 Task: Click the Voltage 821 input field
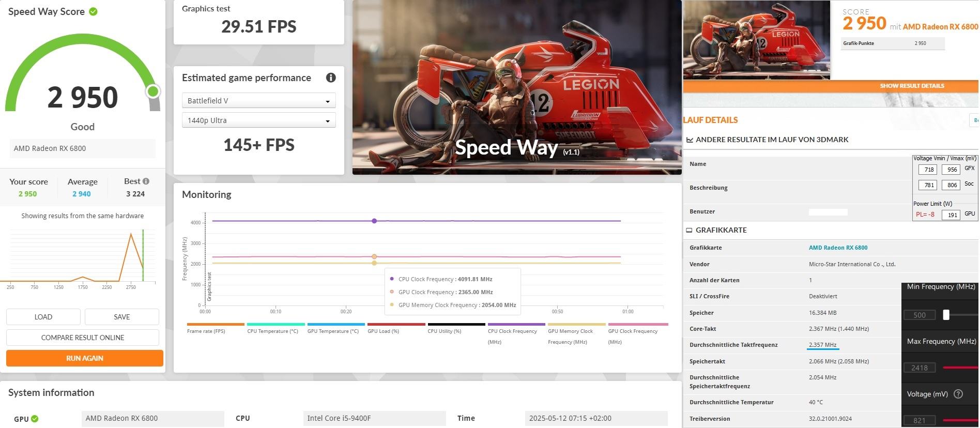920,421
